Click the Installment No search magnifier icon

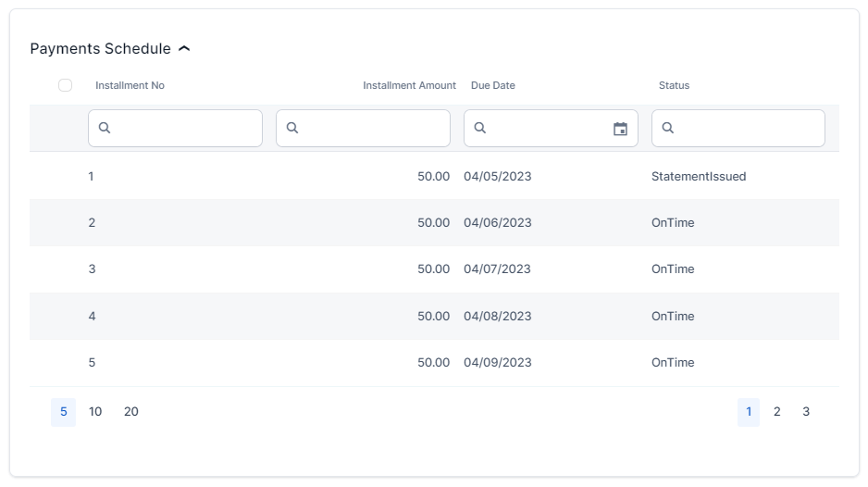pos(105,129)
